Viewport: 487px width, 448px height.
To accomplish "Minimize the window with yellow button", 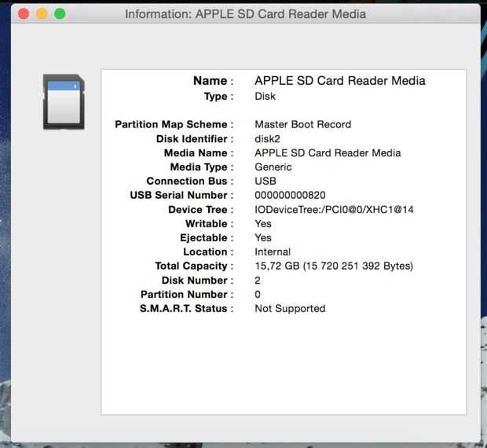I will click(x=42, y=14).
